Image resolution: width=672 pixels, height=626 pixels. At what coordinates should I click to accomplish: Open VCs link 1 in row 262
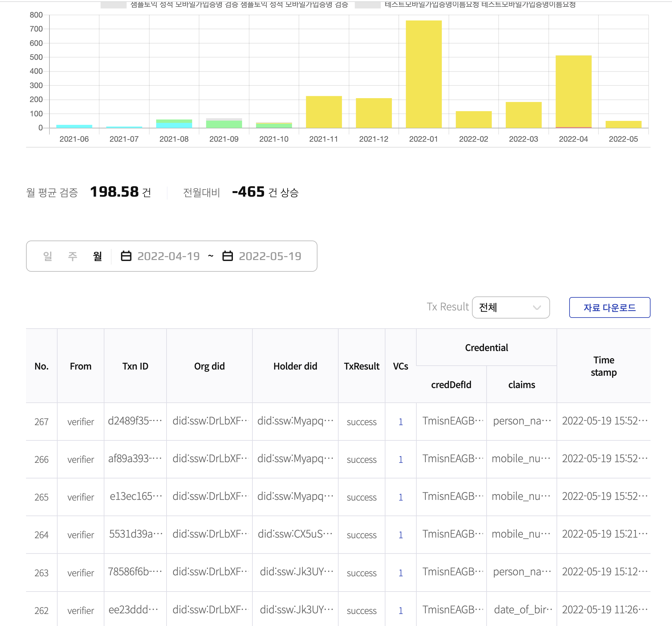click(x=400, y=610)
